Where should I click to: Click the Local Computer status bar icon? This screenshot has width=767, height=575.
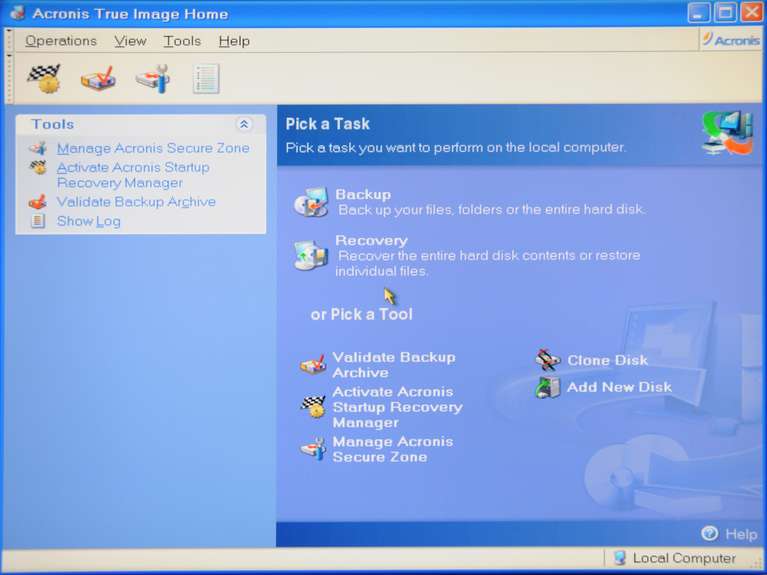[620, 558]
